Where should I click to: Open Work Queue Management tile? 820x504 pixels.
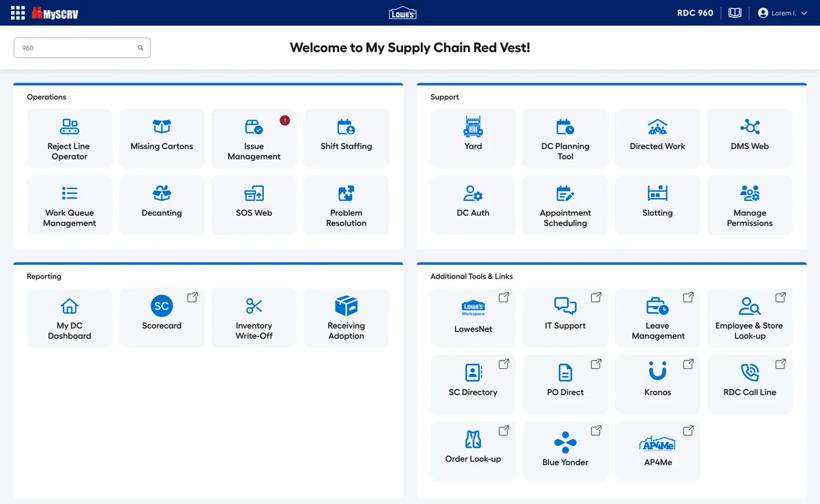point(70,206)
